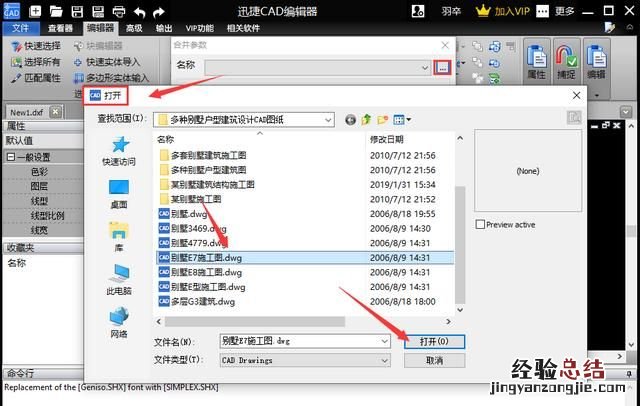
Task: Open 网络 in the places bar
Action: pyautogui.click(x=119, y=323)
